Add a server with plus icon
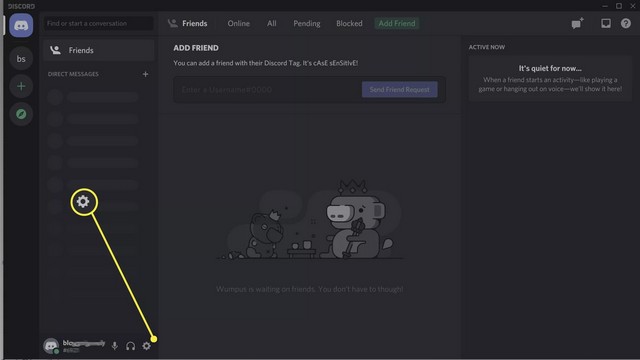Image resolution: width=640 pixels, height=360 pixels. [x=21, y=87]
